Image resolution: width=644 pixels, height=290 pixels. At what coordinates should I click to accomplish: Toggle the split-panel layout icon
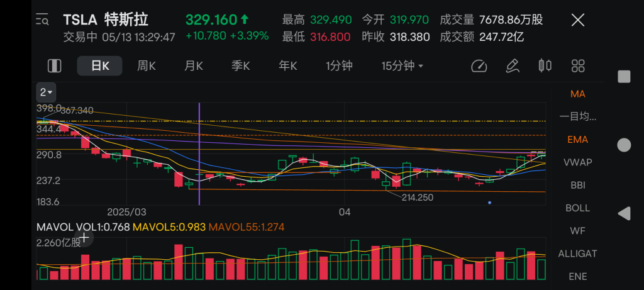point(54,65)
